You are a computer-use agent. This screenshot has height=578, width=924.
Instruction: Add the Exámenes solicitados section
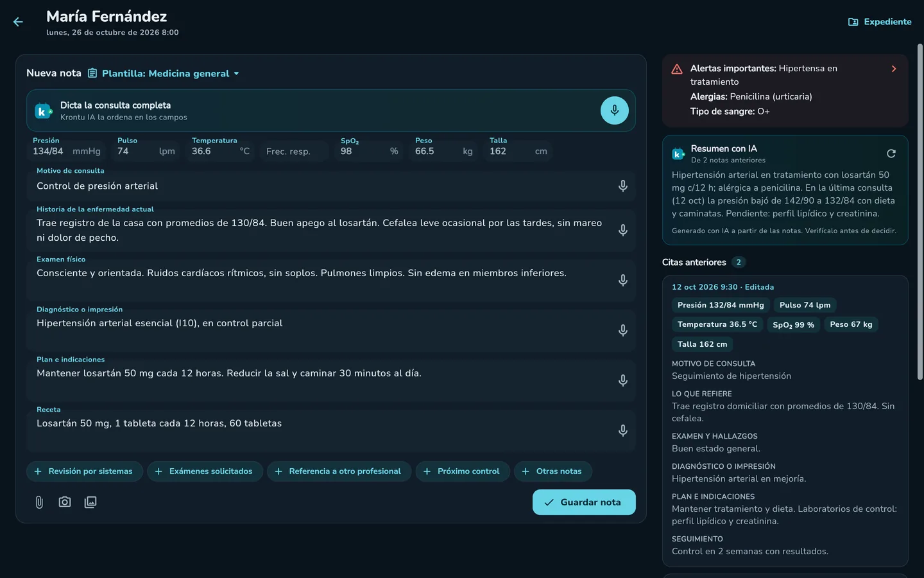pyautogui.click(x=205, y=471)
